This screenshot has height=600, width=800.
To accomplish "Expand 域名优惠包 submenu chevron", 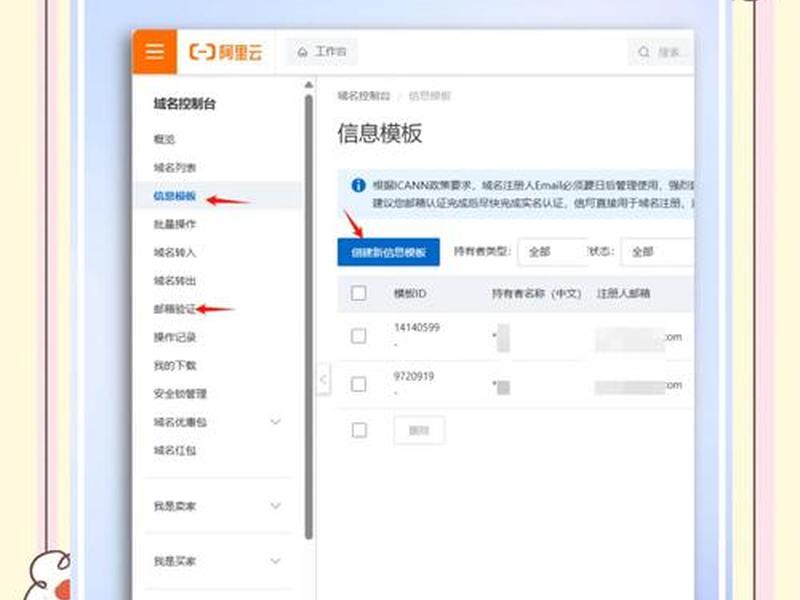I will pos(275,422).
